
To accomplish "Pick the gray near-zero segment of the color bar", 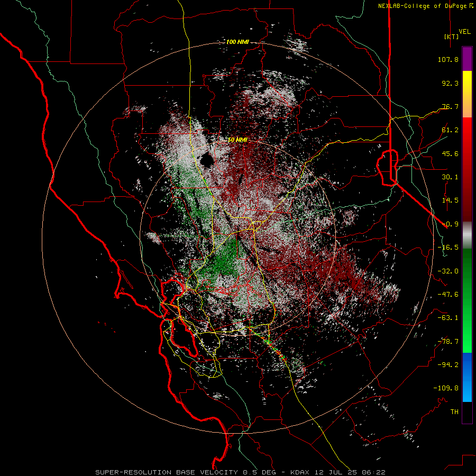I will [467, 235].
